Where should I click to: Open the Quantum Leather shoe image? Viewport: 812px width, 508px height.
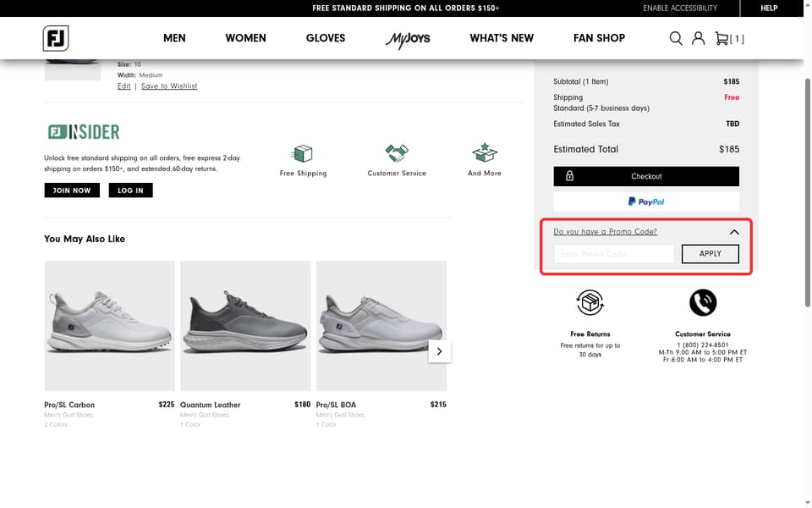point(245,325)
